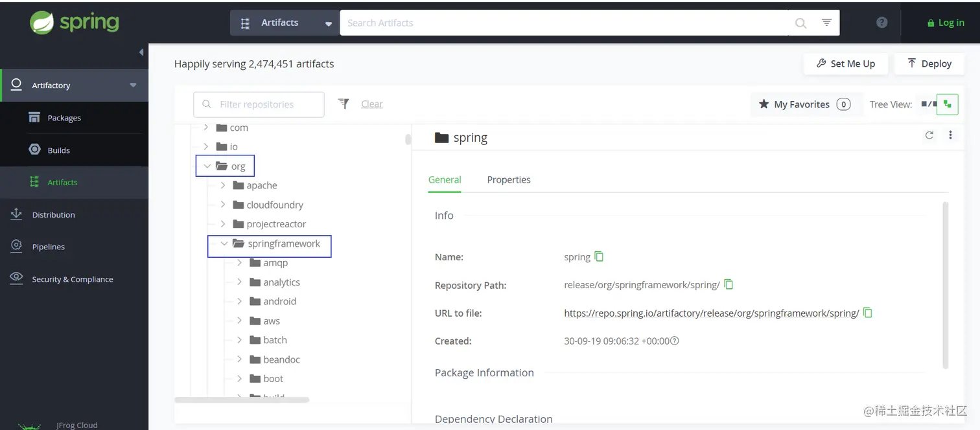
Task: Click the copy icon next to Name
Action: (599, 256)
